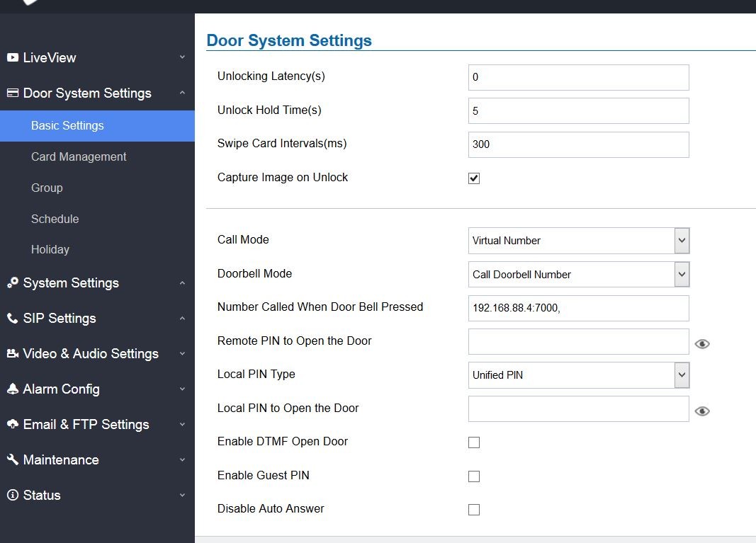The width and height of the screenshot is (756, 543).
Task: Click the Unlock Hold Time input field
Action: click(x=578, y=111)
